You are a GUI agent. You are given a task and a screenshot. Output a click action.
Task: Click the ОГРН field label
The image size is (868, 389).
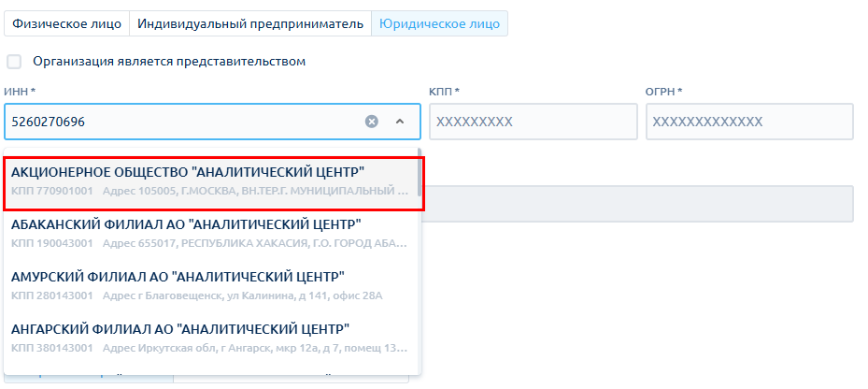[662, 92]
